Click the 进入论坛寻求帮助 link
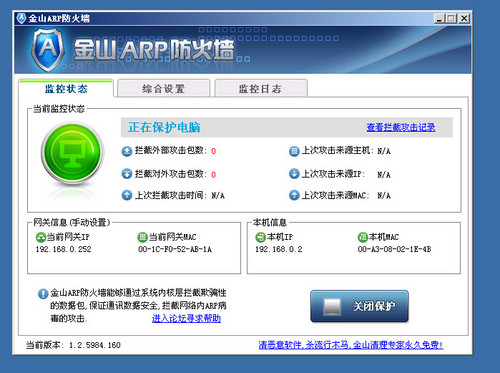Screen dimensions: 500x373 [186, 318]
